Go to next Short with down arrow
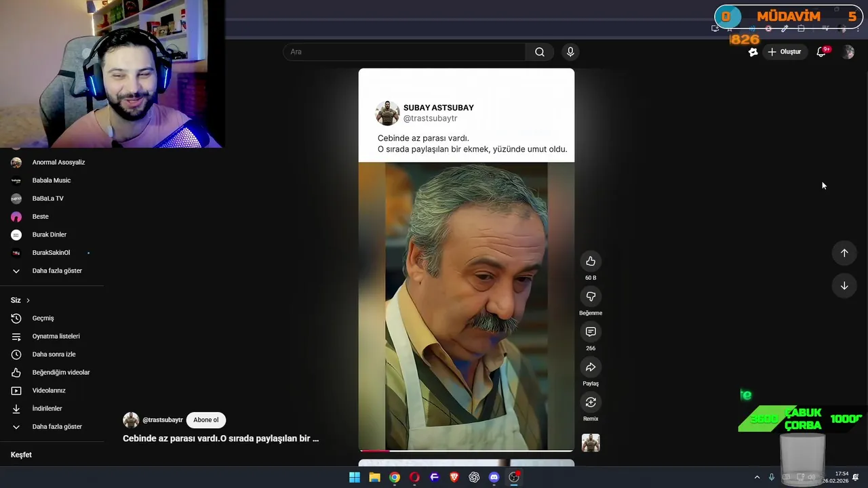 pos(844,285)
